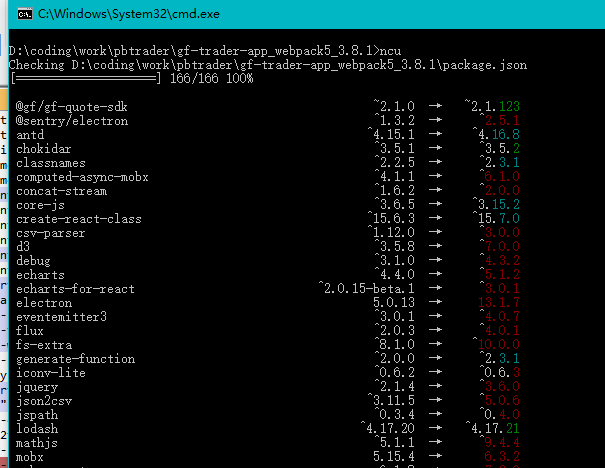Click the new version ^5.1.2 for echarts
This screenshot has height=468, width=605.
coord(500,274)
